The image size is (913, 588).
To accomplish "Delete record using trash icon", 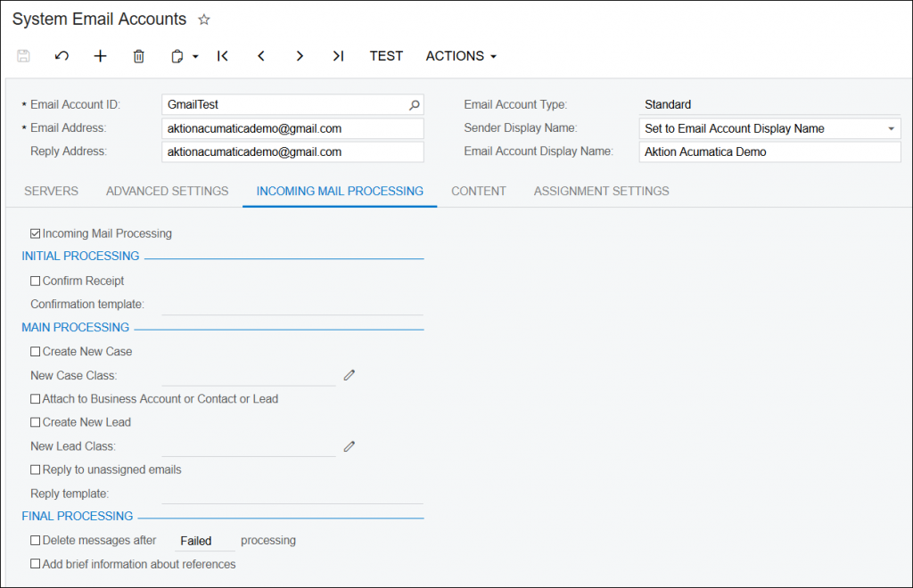I will click(138, 56).
